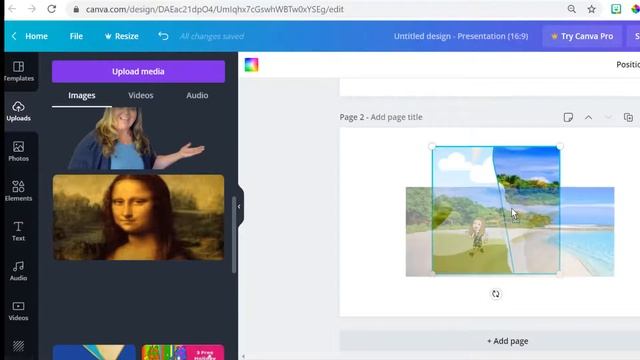
Task: Click the uploads panel vertical scrollbar
Action: coord(234,235)
